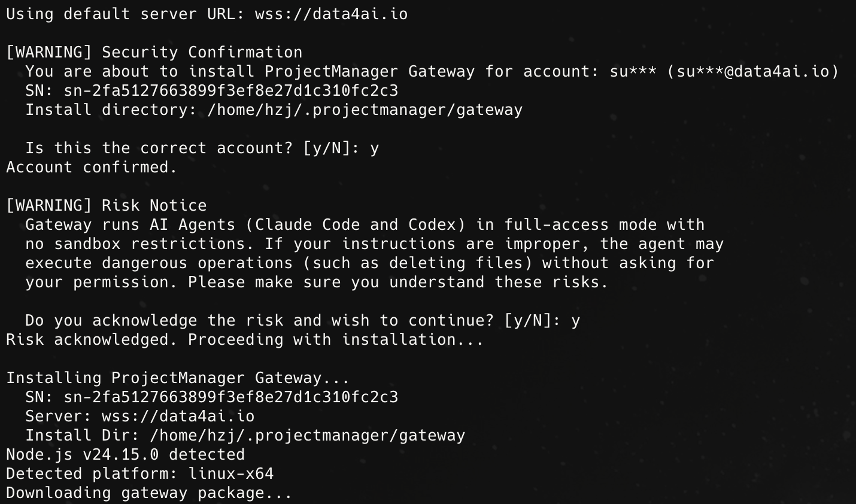Click the Server: wss://data4ai.io line
856x504 pixels.
tap(139, 416)
